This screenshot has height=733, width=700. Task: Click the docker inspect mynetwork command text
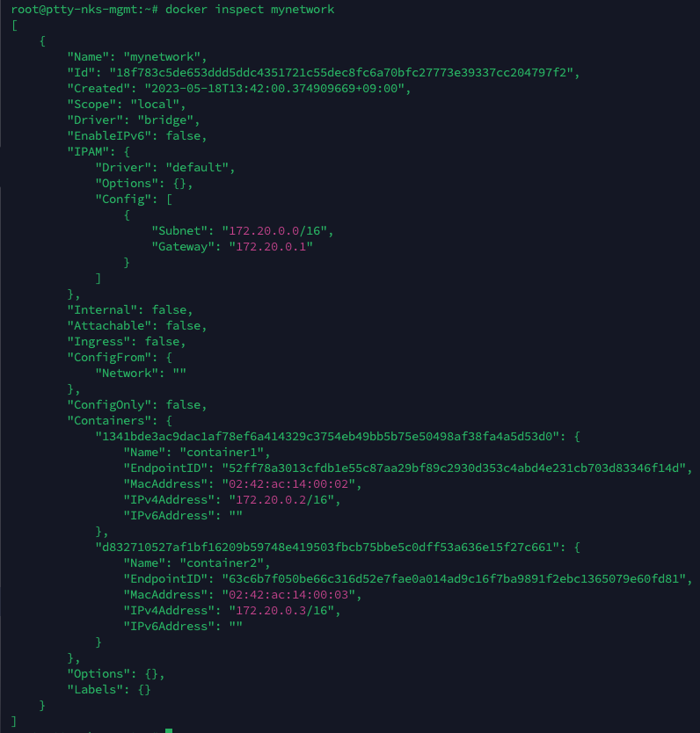click(250, 10)
